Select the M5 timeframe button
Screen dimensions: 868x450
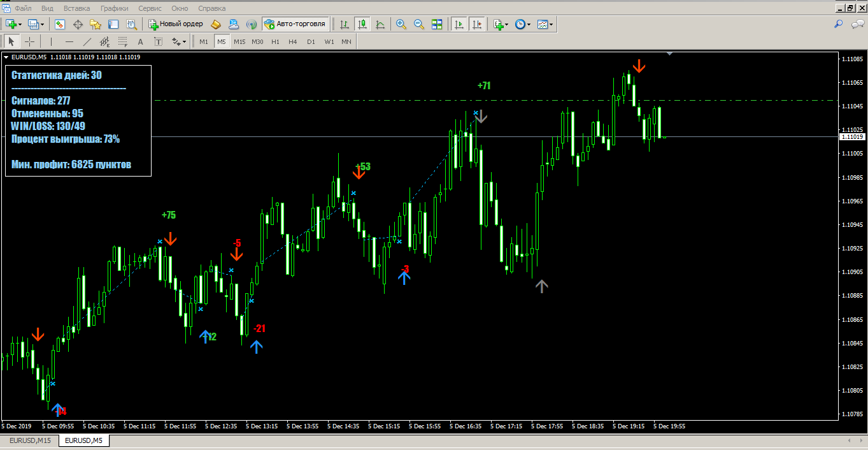[221, 42]
